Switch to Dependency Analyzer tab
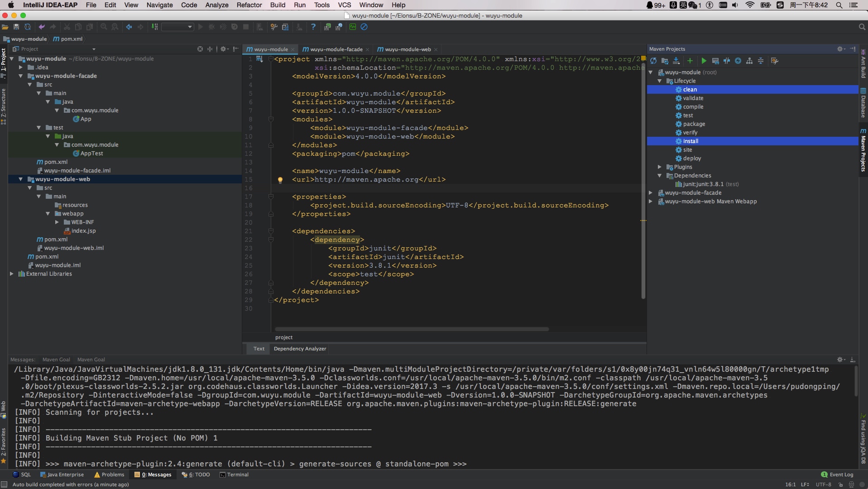 click(x=300, y=349)
